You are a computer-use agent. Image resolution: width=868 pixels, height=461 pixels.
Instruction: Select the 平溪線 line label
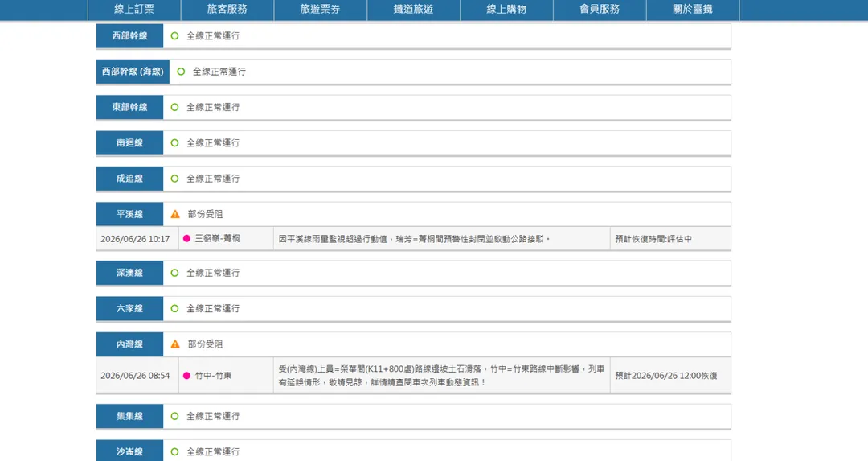point(129,215)
